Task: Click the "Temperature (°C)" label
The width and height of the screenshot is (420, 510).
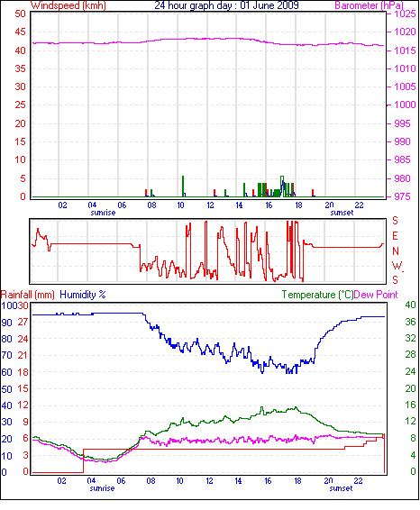Action: click(317, 295)
